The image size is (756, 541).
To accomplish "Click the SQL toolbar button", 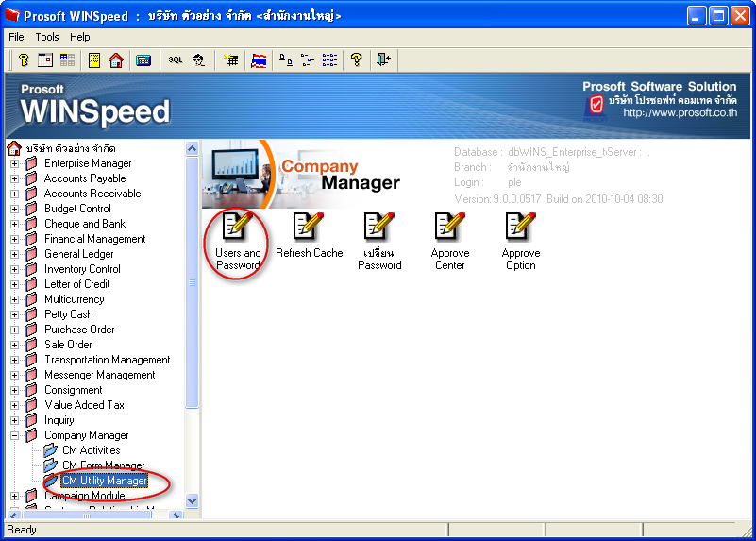I will 175,60.
